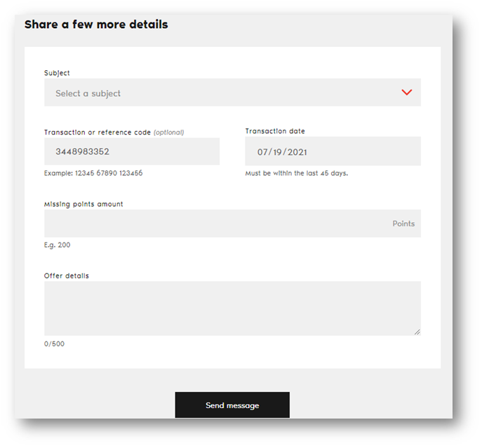Click inside the Offer details text area
Viewport: 482px width, 448px height.
tap(232, 308)
